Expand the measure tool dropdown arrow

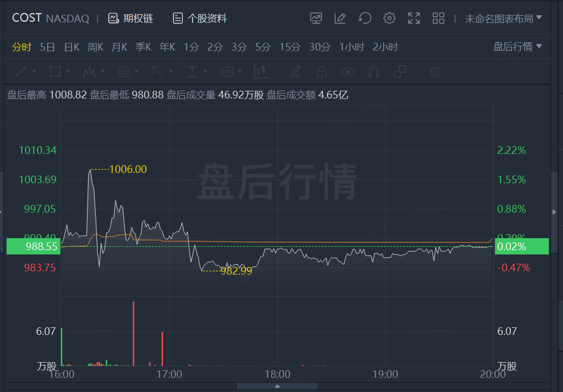click(206, 71)
